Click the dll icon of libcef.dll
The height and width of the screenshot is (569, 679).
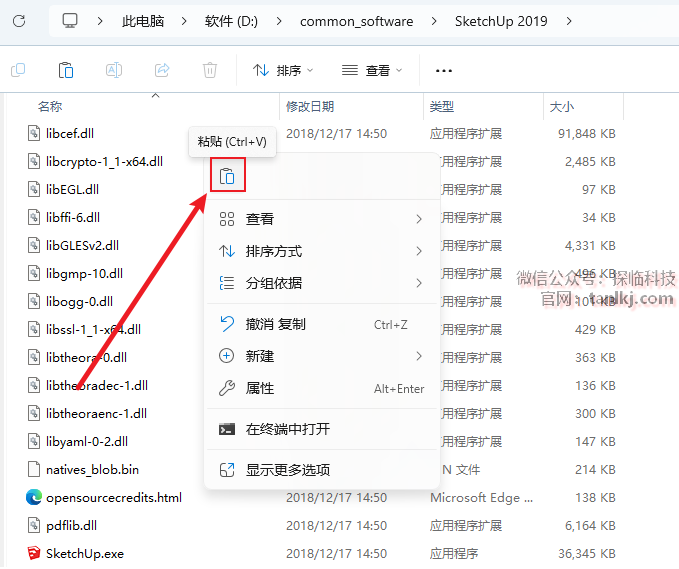[x=34, y=133]
